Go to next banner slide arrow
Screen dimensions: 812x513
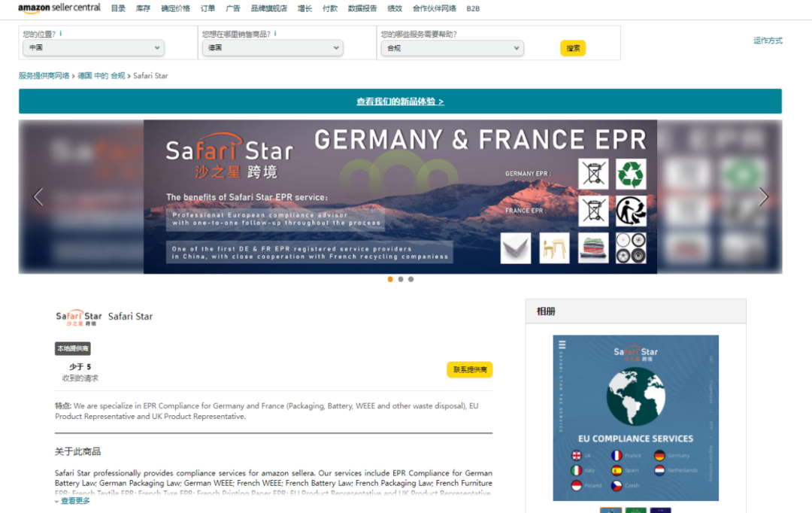point(763,197)
